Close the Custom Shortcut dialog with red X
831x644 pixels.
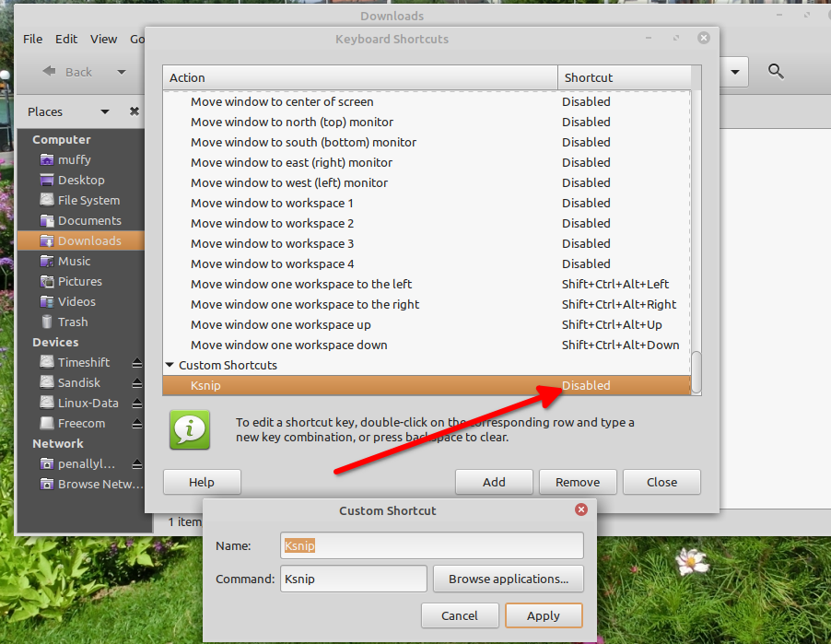point(581,509)
